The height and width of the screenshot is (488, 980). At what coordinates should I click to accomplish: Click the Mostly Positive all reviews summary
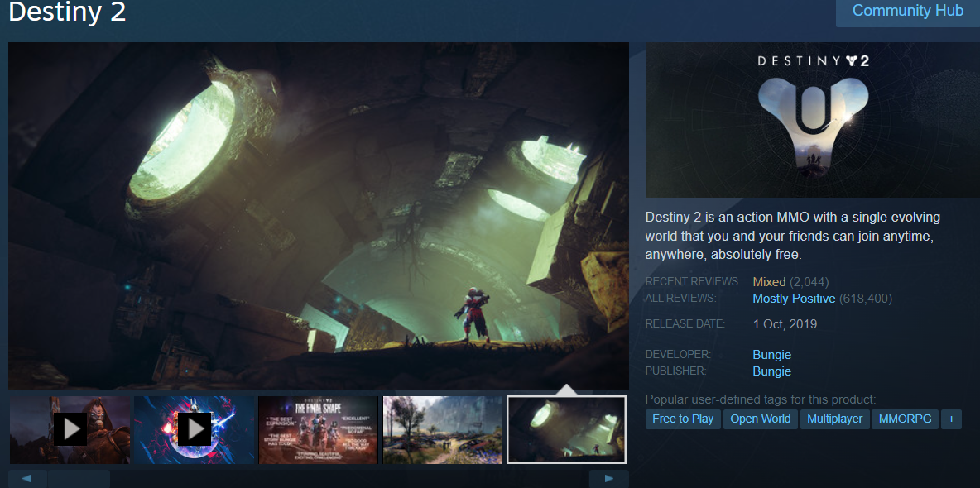coord(794,299)
